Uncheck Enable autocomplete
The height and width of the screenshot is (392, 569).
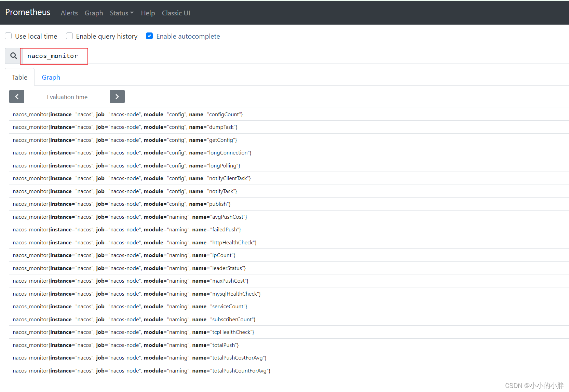(149, 36)
